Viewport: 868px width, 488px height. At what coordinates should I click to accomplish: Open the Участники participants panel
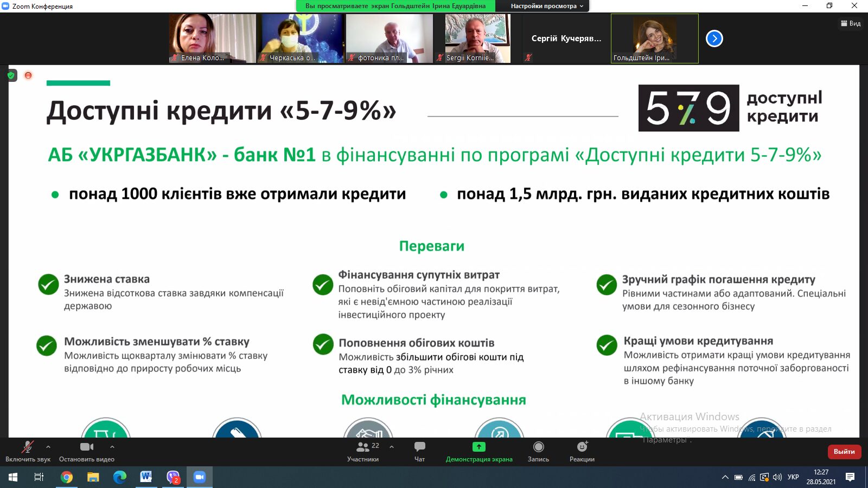[363, 452]
